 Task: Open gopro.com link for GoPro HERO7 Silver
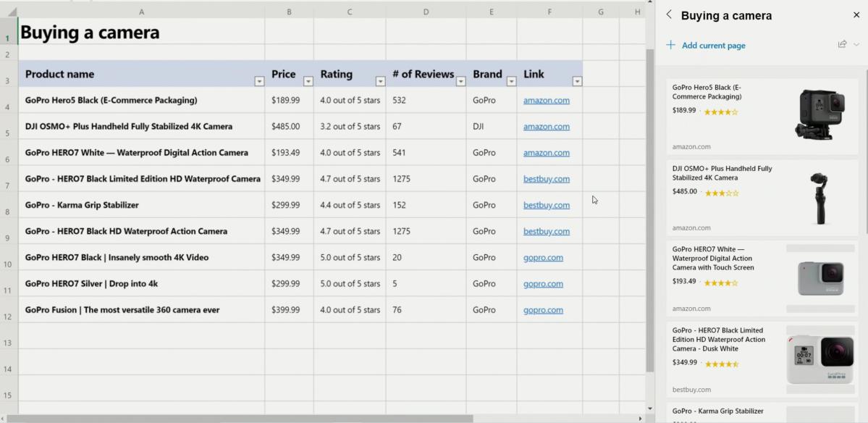tap(543, 283)
